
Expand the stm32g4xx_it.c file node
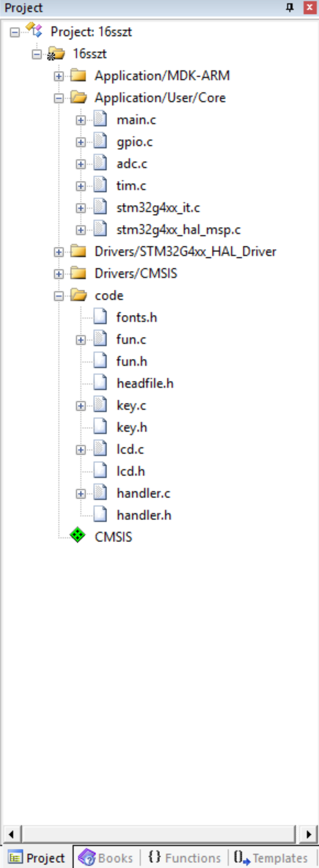81,207
